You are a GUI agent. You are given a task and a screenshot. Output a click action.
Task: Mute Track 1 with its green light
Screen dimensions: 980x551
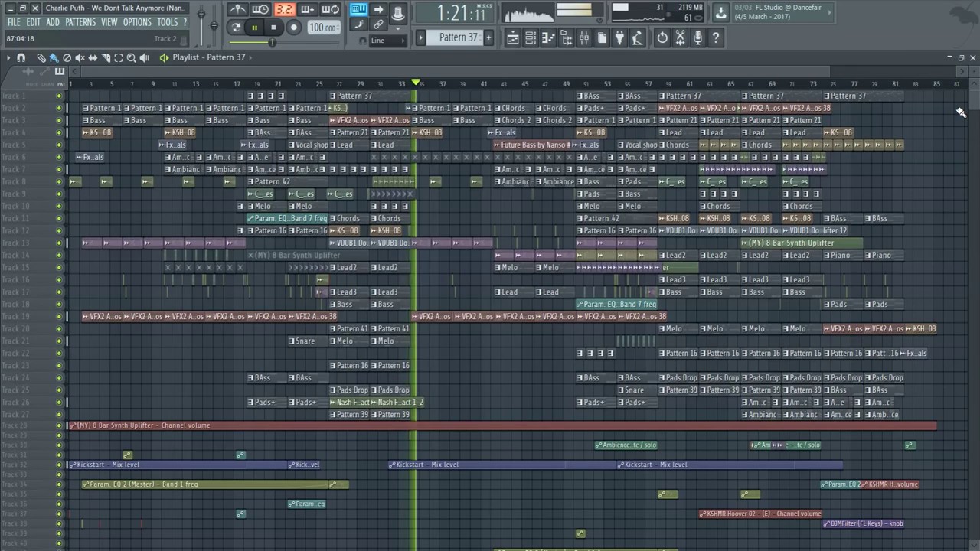59,96
